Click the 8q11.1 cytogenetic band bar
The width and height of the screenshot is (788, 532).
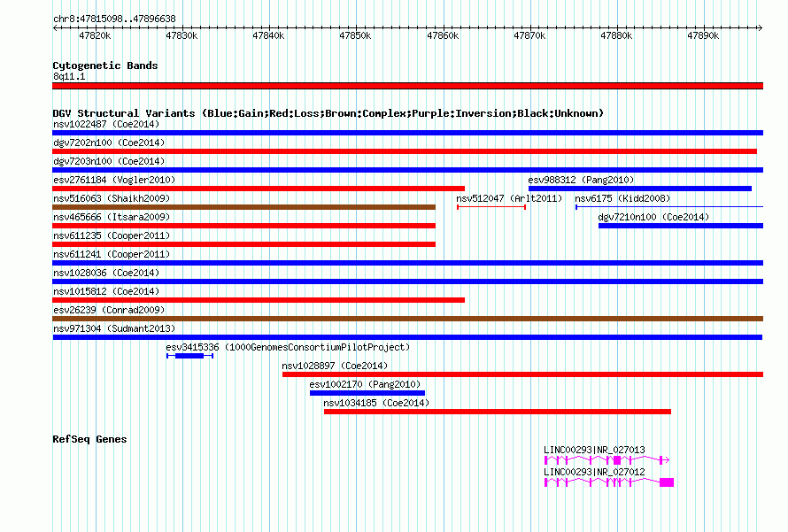(x=407, y=86)
